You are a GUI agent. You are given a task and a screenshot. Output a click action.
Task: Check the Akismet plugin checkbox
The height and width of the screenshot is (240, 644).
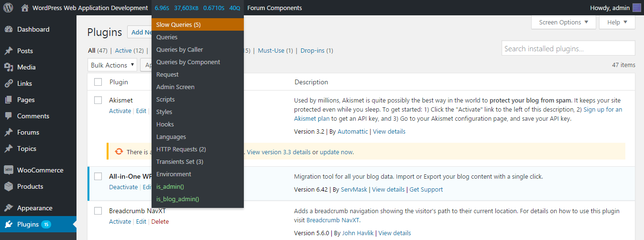click(x=98, y=100)
